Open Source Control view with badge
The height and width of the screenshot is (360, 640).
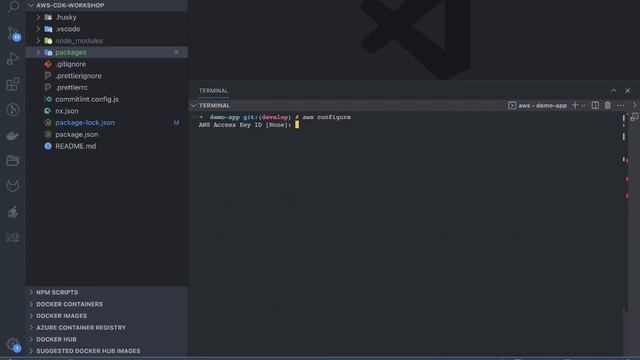(x=13, y=33)
